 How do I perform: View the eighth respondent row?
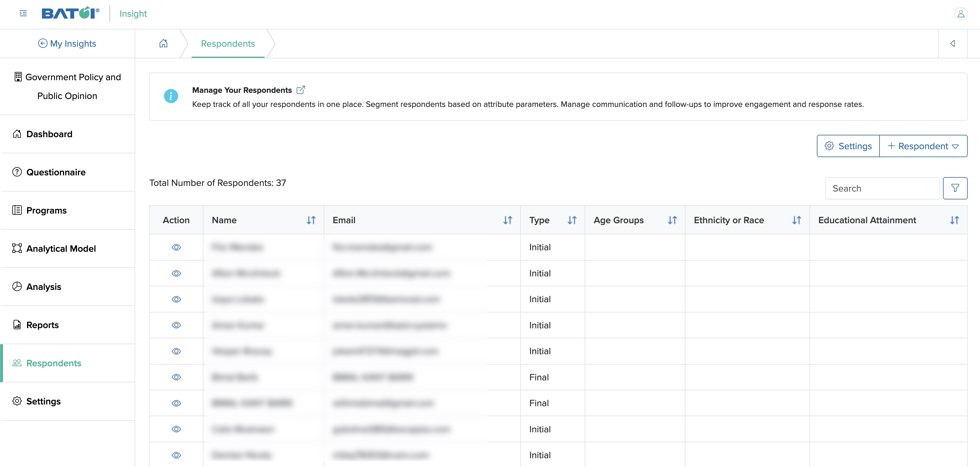[176, 429]
